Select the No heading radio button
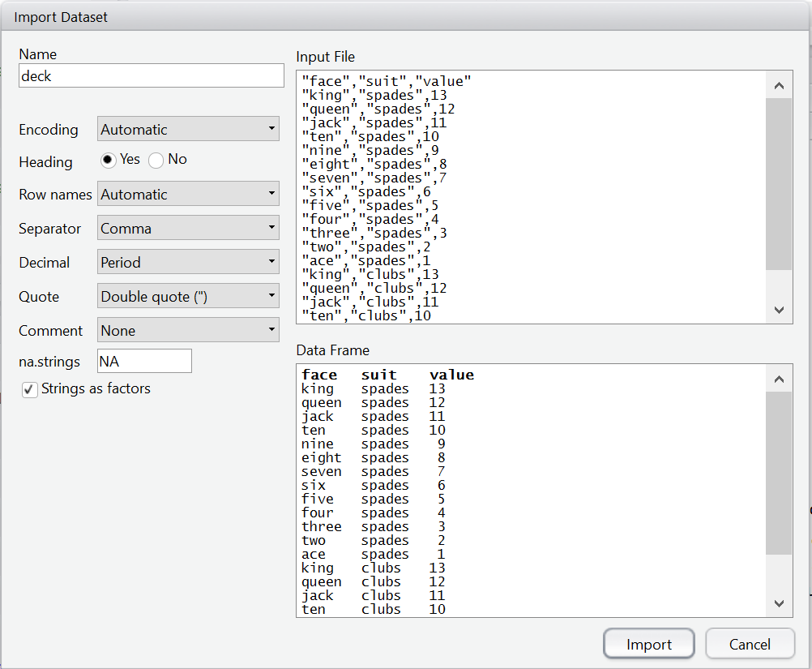 pos(156,160)
